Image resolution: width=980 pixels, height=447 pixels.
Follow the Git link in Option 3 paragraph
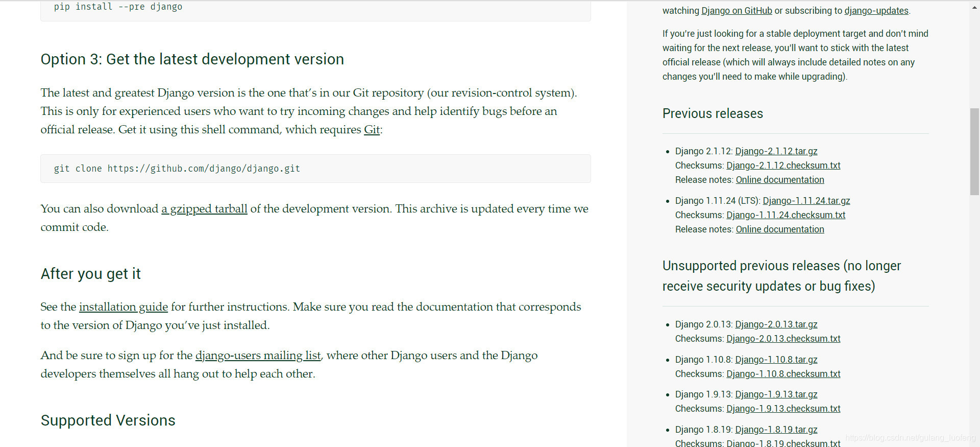(372, 130)
